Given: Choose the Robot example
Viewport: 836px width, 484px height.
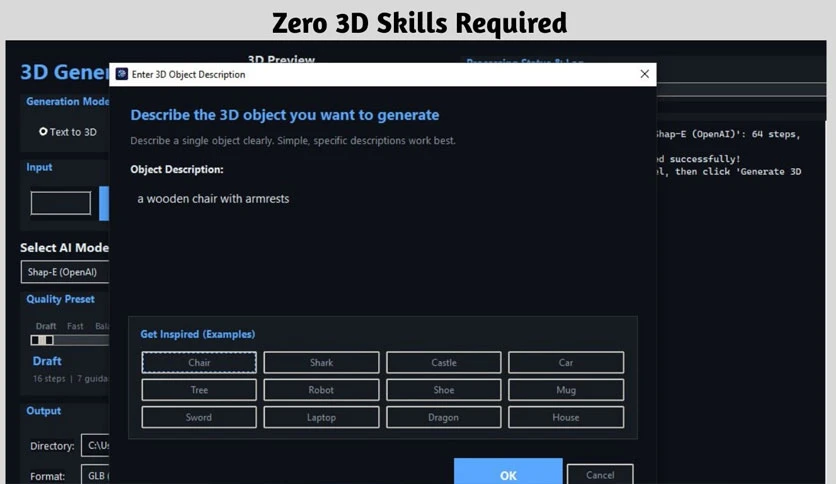Looking at the screenshot, I should [321, 390].
